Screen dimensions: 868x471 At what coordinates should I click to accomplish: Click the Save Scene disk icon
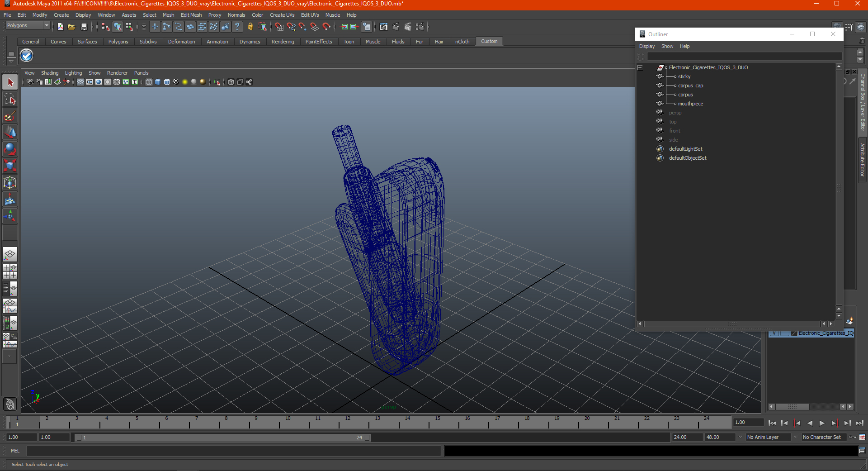pyautogui.click(x=84, y=27)
